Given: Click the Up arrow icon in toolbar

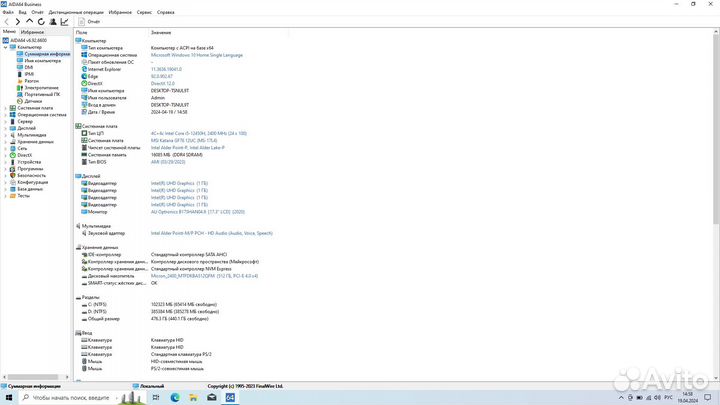Looking at the screenshot, I should click(29, 20).
